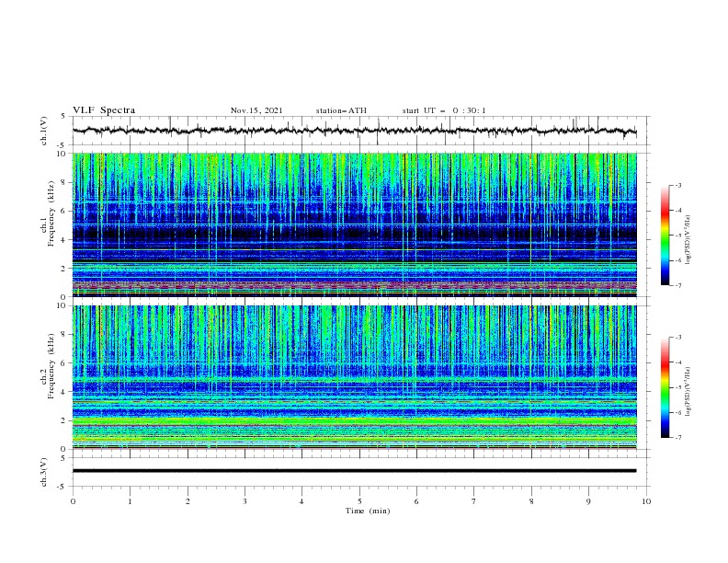The width and height of the screenshot is (728, 563).
Task: Click the ch.1 "Frequency (kHz)" axis label
Action: click(x=51, y=213)
